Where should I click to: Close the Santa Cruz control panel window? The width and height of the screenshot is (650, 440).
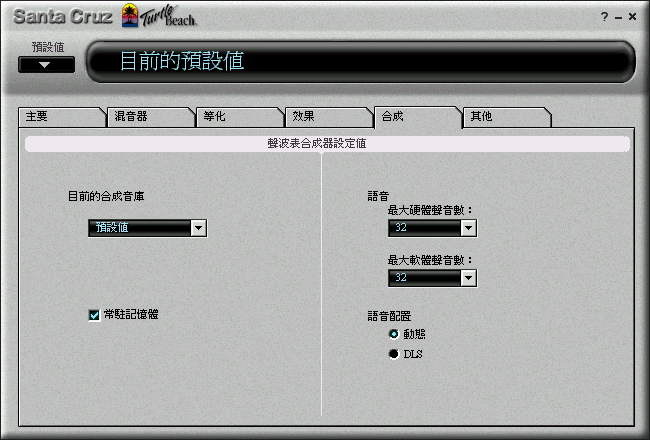pyautogui.click(x=632, y=16)
